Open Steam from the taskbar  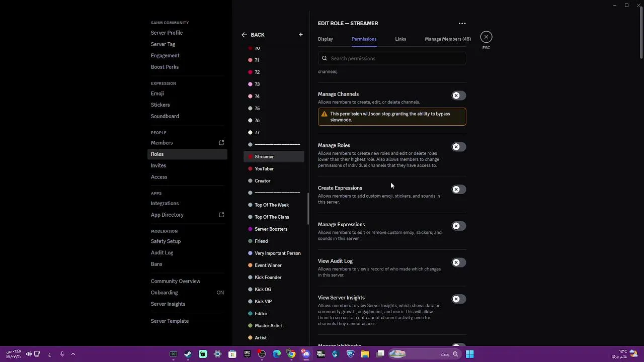tap(188, 354)
